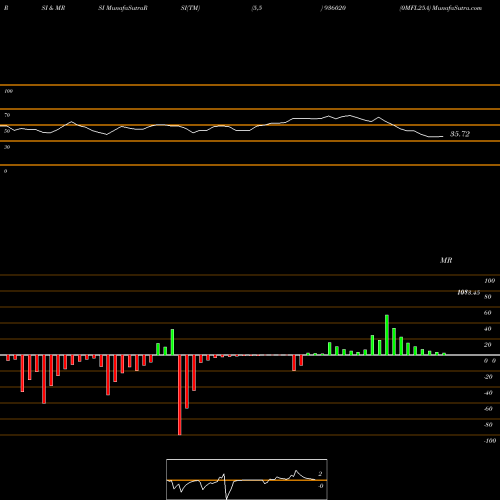This screenshot has width=500, height=500.
Task: Click the MR axis label 80
Action: [488, 297]
